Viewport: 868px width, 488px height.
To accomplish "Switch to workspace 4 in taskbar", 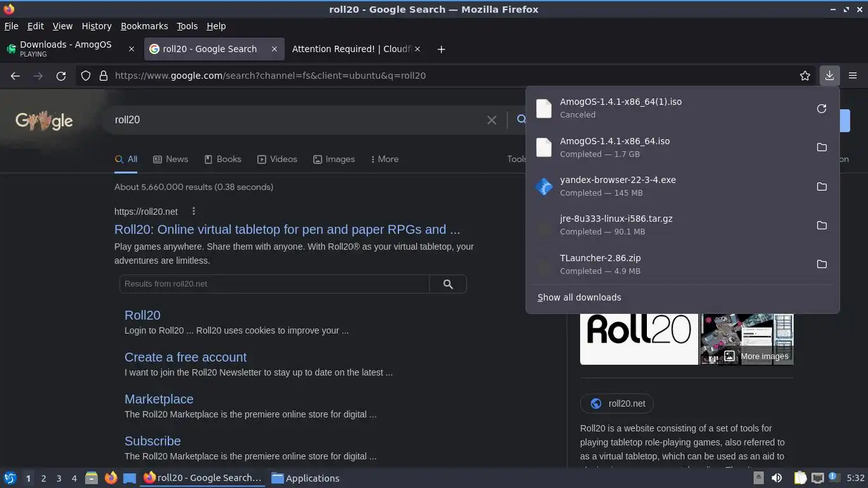I will tap(74, 478).
